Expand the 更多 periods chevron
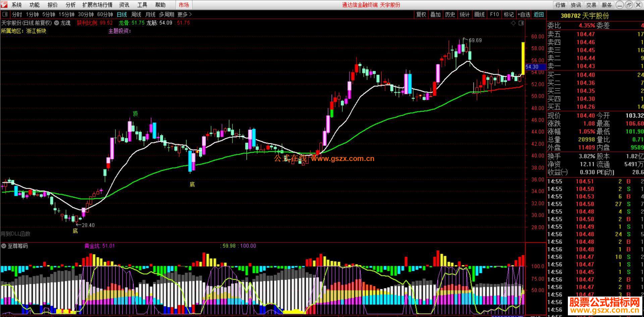The image size is (644, 317). 191,14
